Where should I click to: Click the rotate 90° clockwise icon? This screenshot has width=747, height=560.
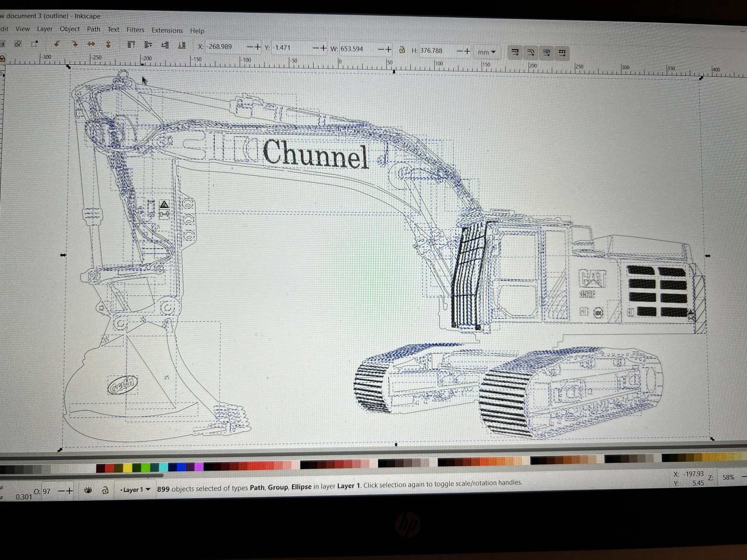(74, 44)
